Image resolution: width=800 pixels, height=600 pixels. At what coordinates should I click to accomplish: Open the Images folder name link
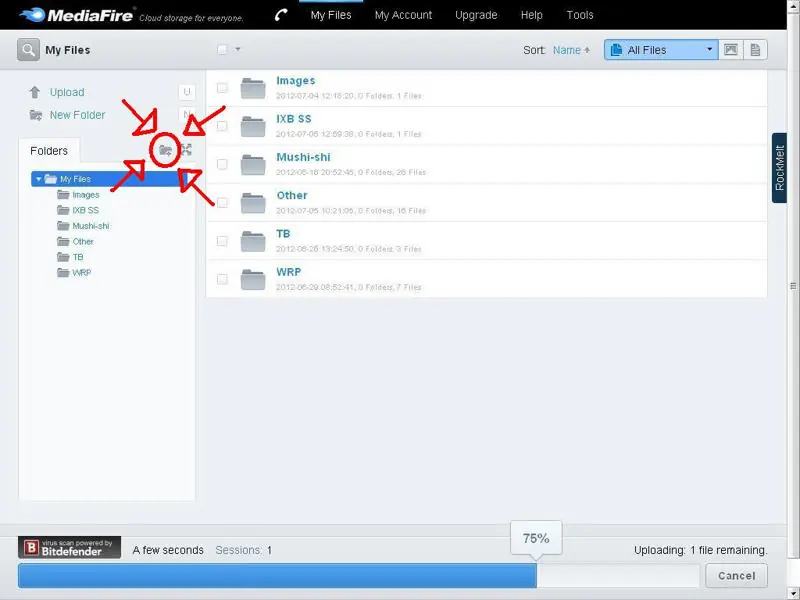(x=296, y=81)
